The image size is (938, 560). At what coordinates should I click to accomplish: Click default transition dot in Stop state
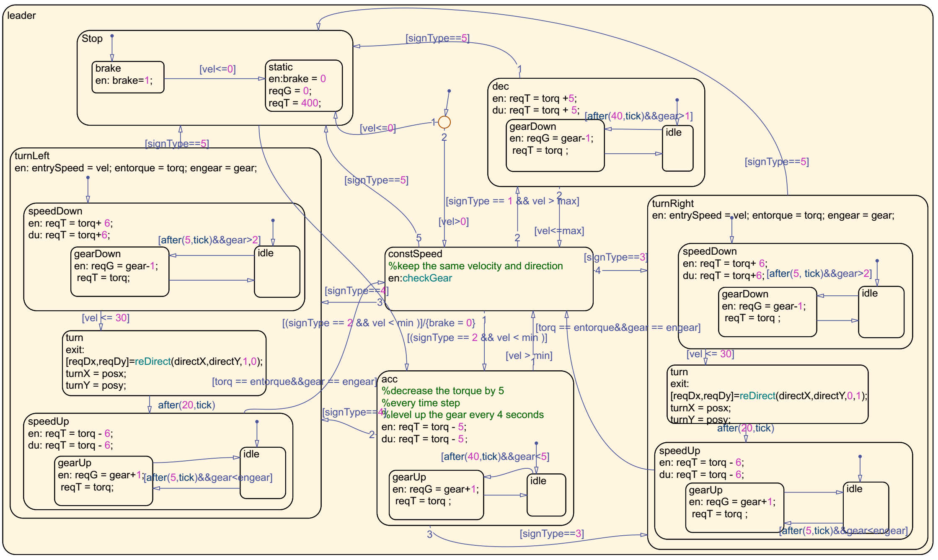coord(112,36)
